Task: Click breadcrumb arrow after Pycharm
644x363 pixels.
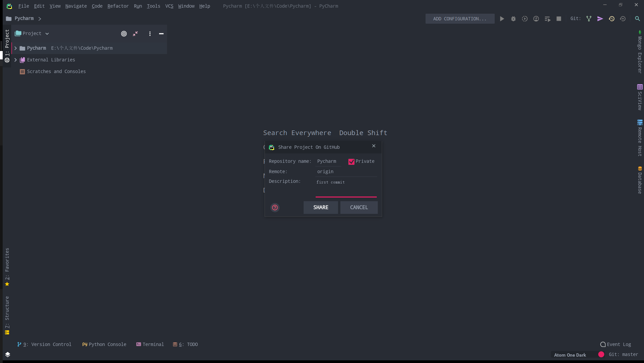Action: pos(40,19)
